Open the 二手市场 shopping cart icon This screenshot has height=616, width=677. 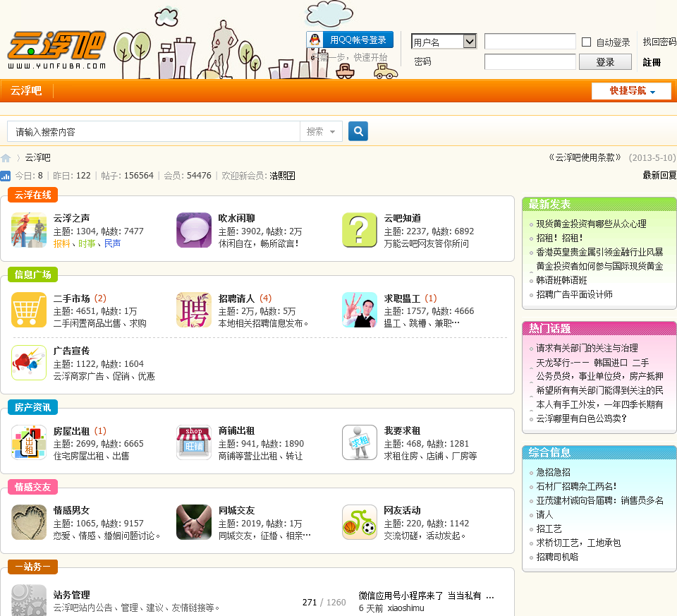click(x=29, y=310)
